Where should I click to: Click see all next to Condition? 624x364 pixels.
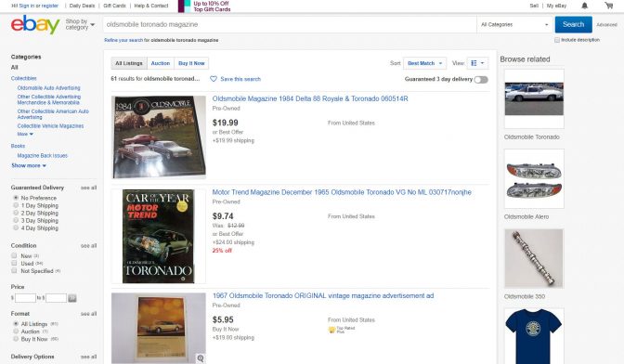[x=88, y=246]
